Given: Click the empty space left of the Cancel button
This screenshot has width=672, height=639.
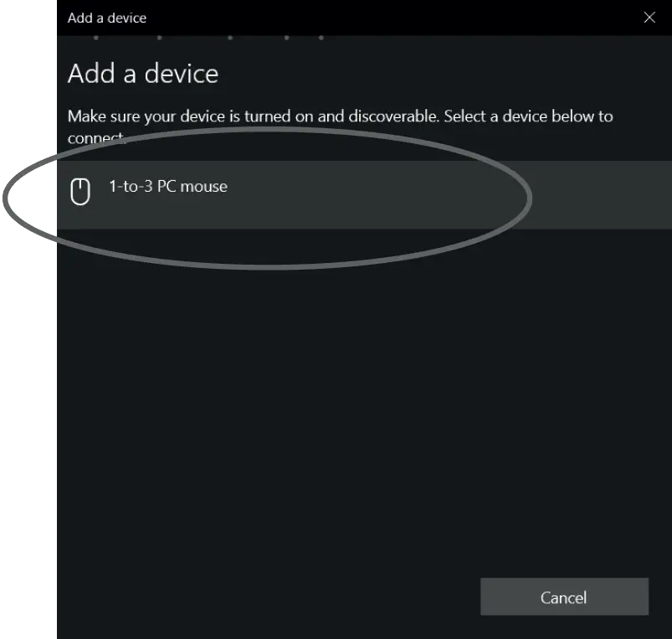Looking at the screenshot, I should (x=266, y=596).
